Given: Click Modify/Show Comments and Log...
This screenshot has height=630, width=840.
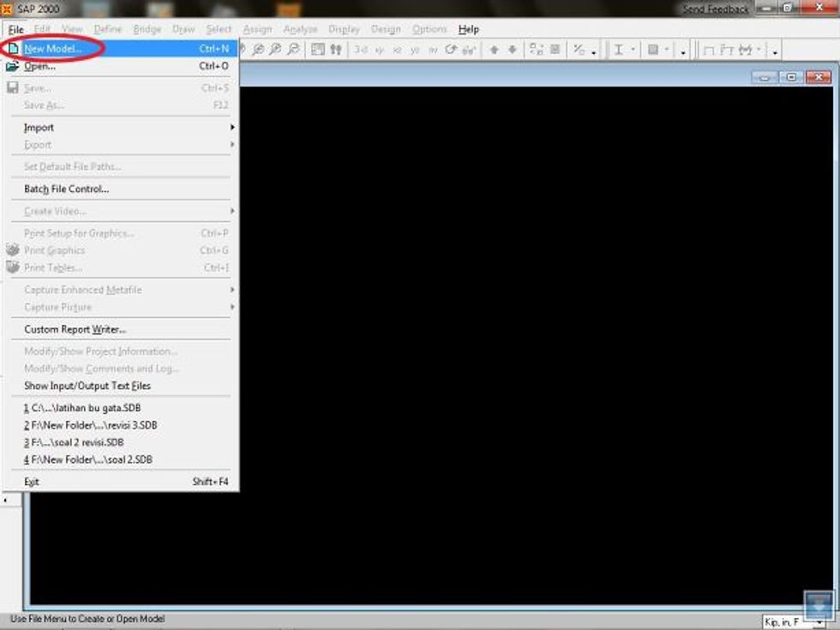Looking at the screenshot, I should pos(120,369).
